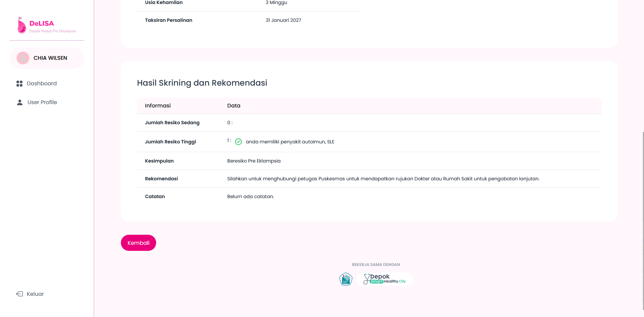Click the 'Taksiran Persalinan' label

click(x=169, y=20)
